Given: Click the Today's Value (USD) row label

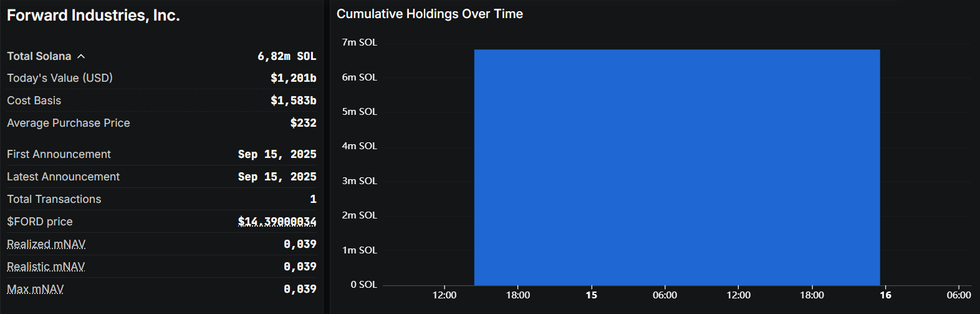Looking at the screenshot, I should tap(60, 78).
